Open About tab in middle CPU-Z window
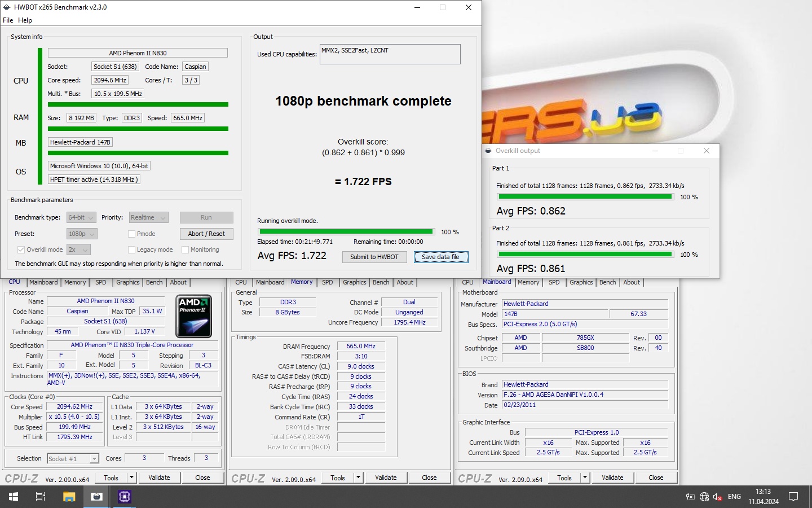The image size is (812, 508). (x=405, y=282)
